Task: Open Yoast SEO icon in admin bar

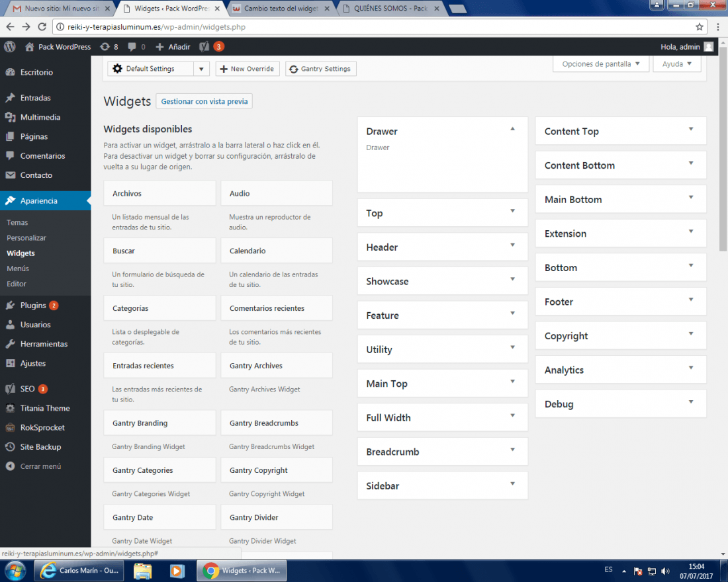Action: pyautogui.click(x=204, y=46)
